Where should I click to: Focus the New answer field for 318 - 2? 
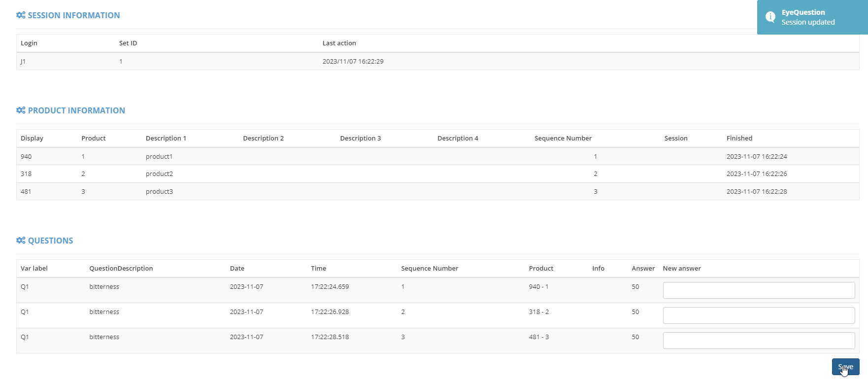pos(758,315)
